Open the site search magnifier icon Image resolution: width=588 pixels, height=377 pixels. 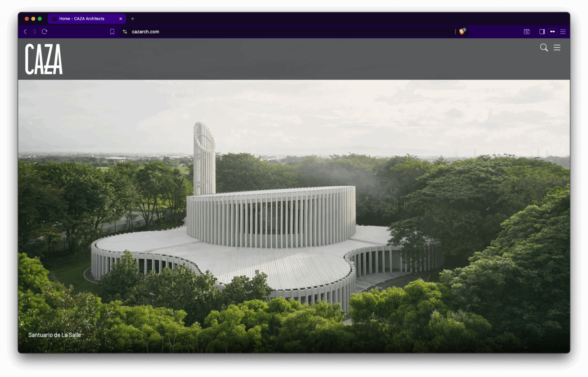click(x=544, y=47)
